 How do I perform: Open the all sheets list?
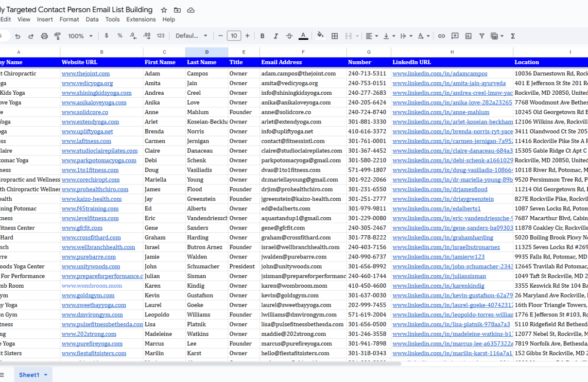(1, 375)
